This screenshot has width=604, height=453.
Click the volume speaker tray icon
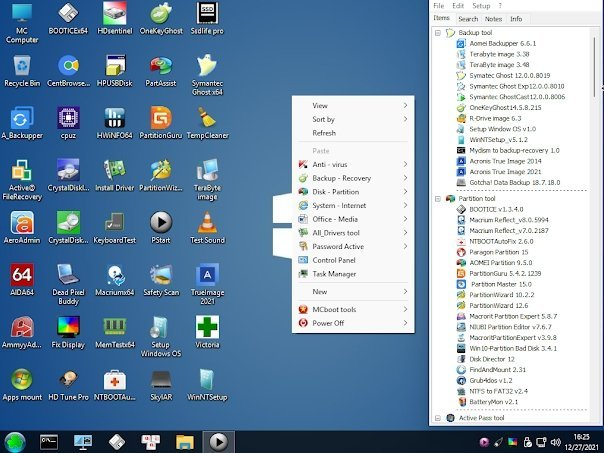(x=555, y=442)
